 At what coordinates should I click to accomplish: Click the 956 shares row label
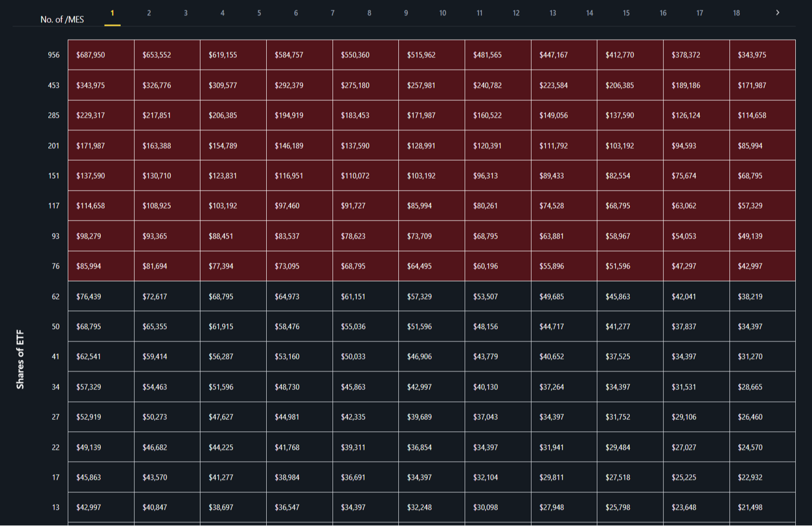54,55
